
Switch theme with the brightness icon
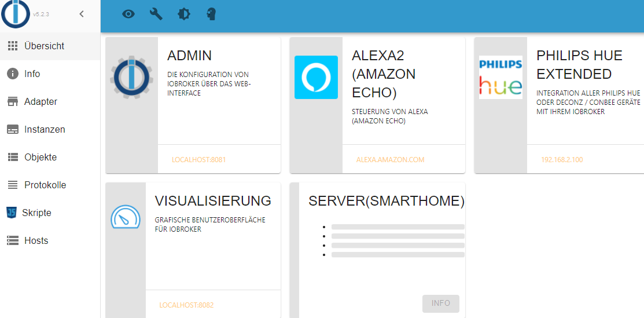[x=183, y=14]
